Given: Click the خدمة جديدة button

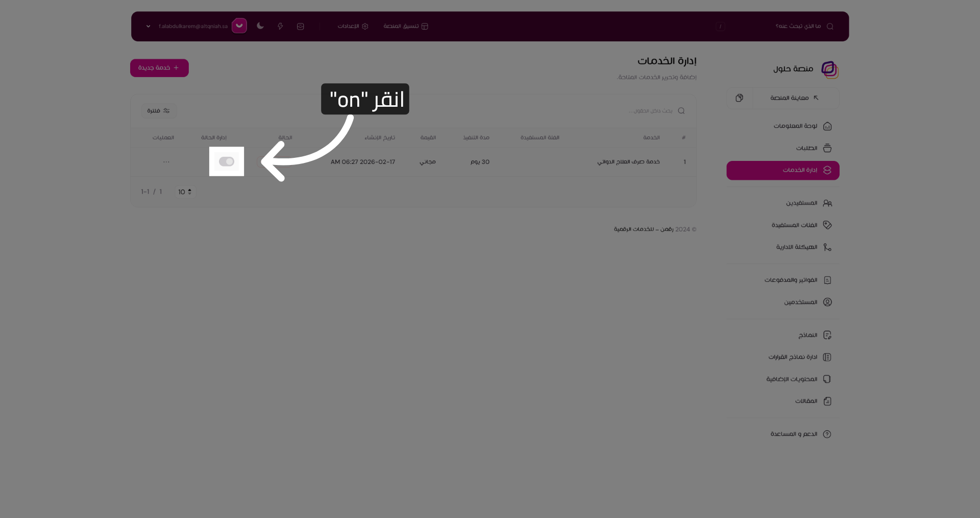Looking at the screenshot, I should point(159,68).
